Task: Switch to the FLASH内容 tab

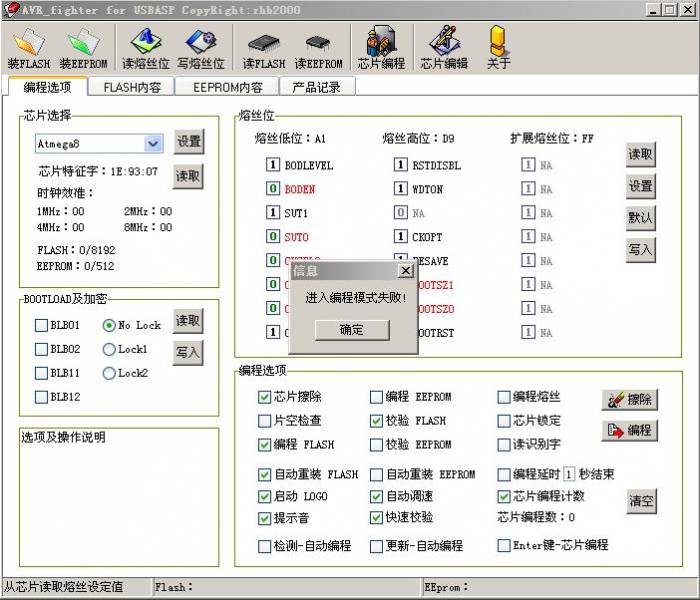Action: (132, 87)
